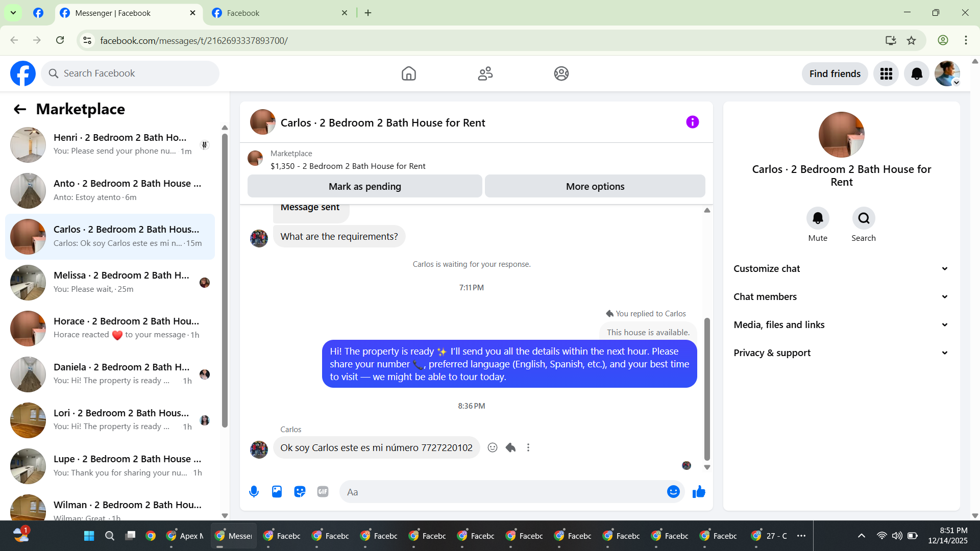Open the sticker picker icon
This screenshot has width=980, height=551.
pos(300,492)
